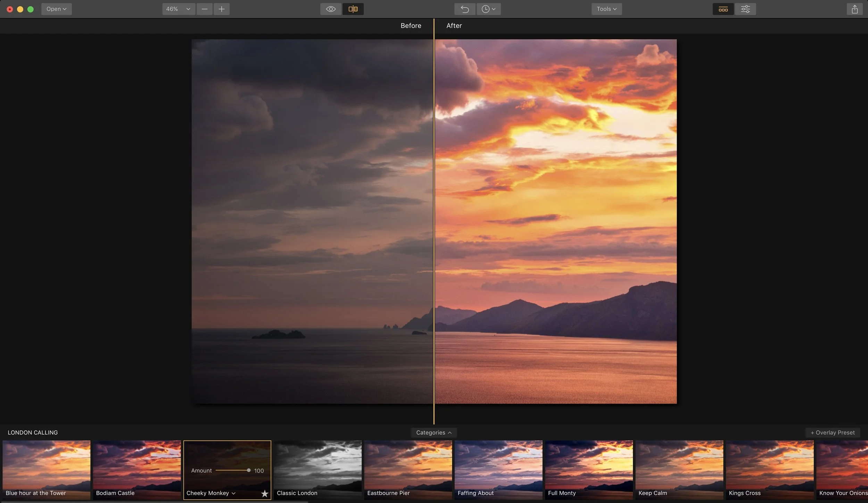This screenshot has height=503, width=868.
Task: Toggle the presets filmstrip panel button
Action: click(723, 9)
